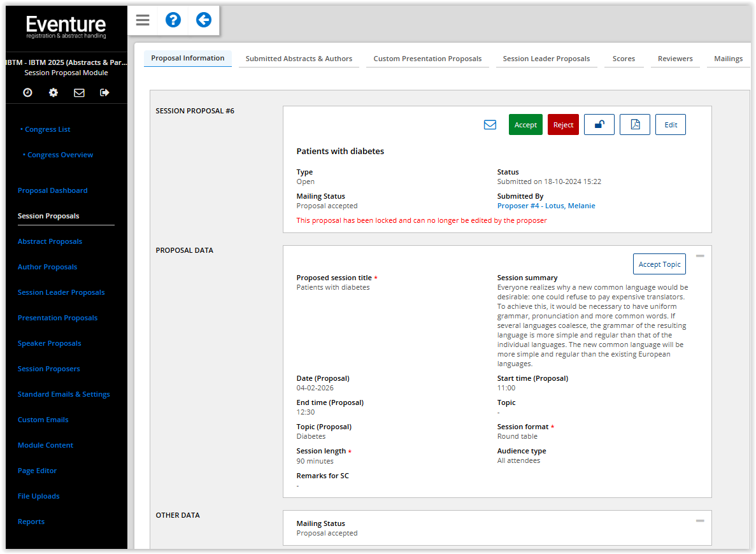Click the Accept Topic button

click(659, 264)
